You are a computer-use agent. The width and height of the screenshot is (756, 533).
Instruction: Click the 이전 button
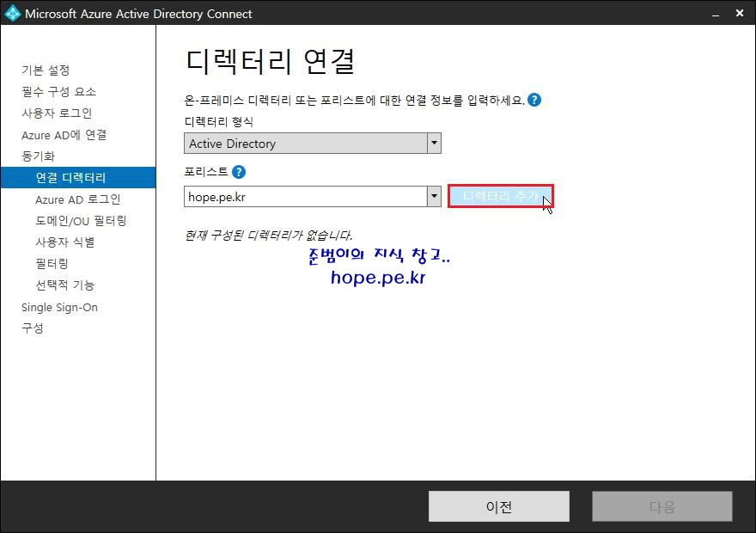(x=499, y=506)
